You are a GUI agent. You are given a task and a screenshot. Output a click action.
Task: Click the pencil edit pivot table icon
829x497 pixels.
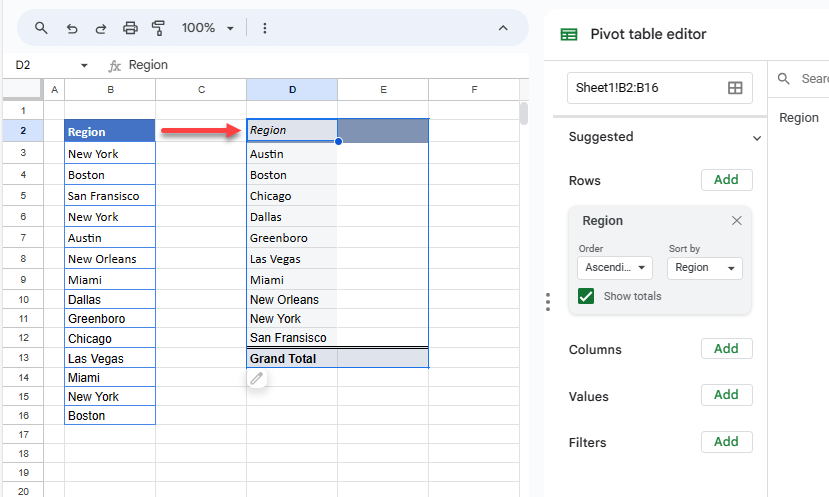click(x=257, y=379)
